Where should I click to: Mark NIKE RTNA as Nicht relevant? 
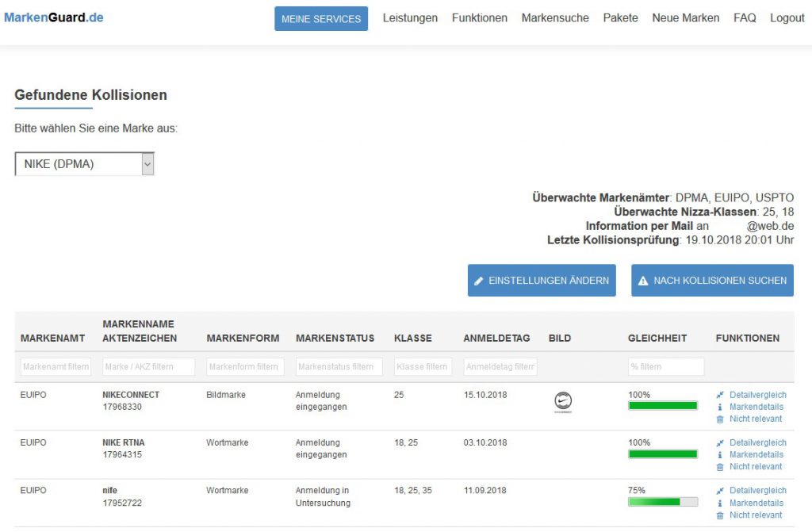point(756,467)
